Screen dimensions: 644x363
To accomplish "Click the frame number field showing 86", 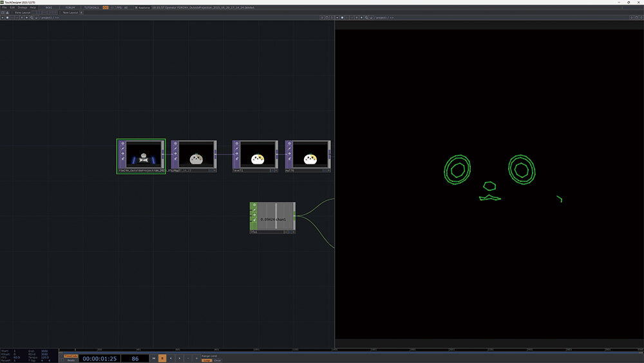I will [135, 358].
